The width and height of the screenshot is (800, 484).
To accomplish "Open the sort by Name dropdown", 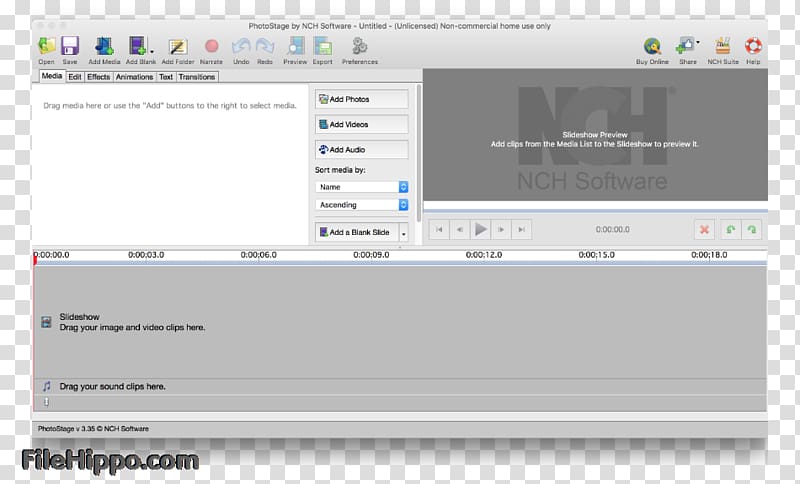I will (x=362, y=187).
